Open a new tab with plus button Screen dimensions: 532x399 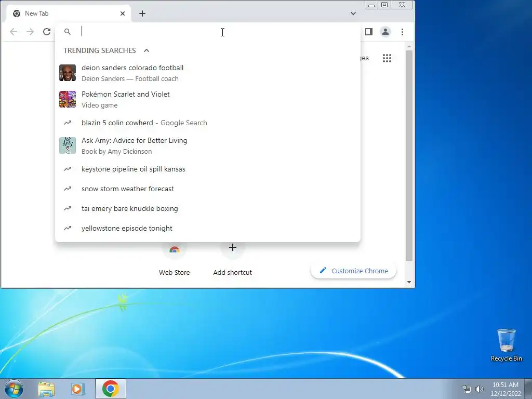pyautogui.click(x=142, y=14)
